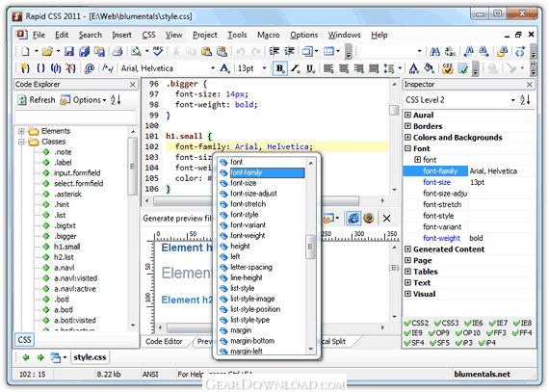Align text left via toolbar icon
549x392 pixels.
(328, 68)
